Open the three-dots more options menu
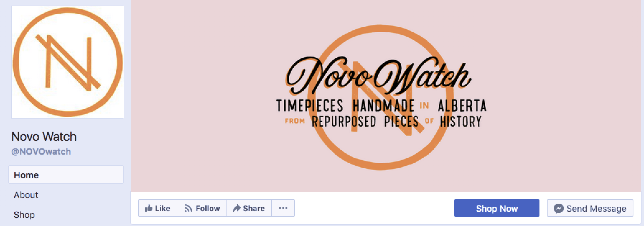The height and width of the screenshot is (226, 644). (x=283, y=208)
